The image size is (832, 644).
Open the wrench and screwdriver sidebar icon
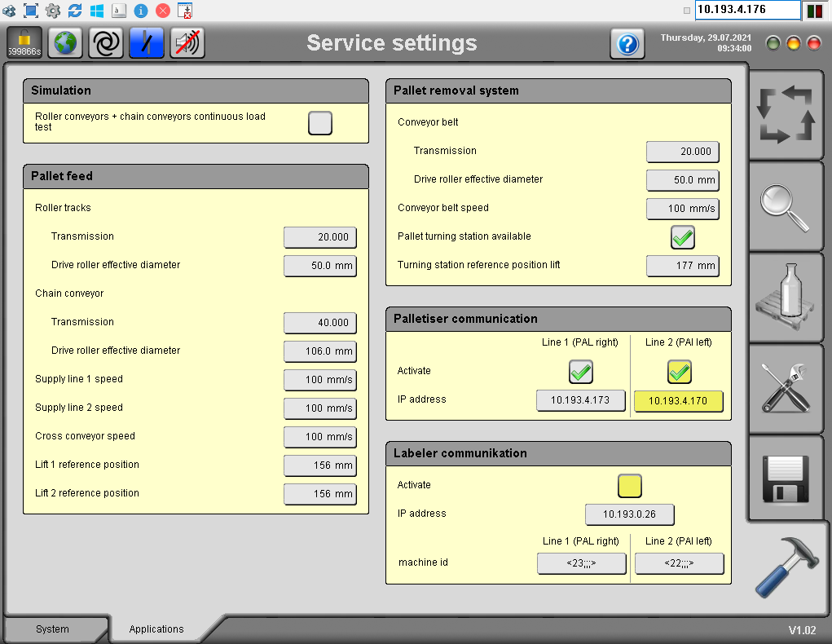pos(785,389)
